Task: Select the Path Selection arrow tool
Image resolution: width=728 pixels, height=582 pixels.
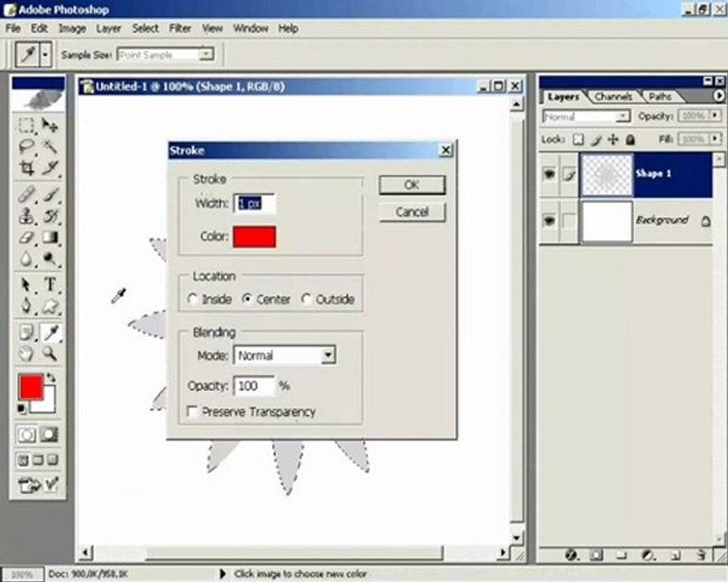Action: tap(26, 284)
